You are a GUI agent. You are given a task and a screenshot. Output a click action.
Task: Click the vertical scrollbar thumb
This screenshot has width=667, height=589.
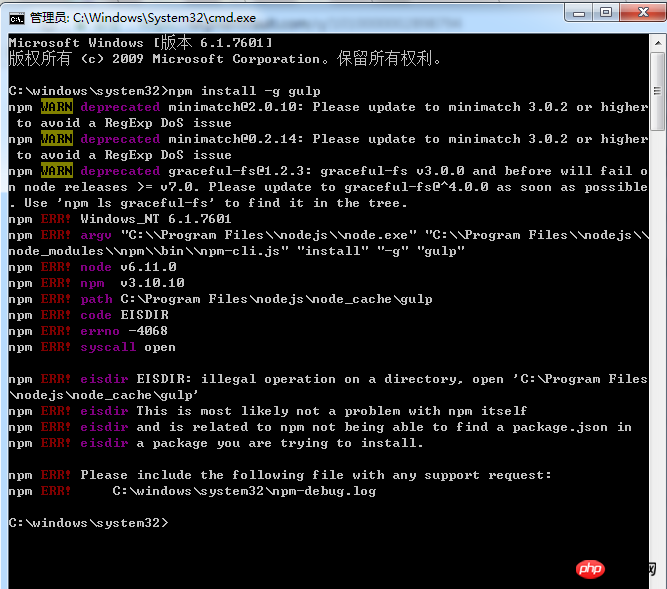coord(658,91)
